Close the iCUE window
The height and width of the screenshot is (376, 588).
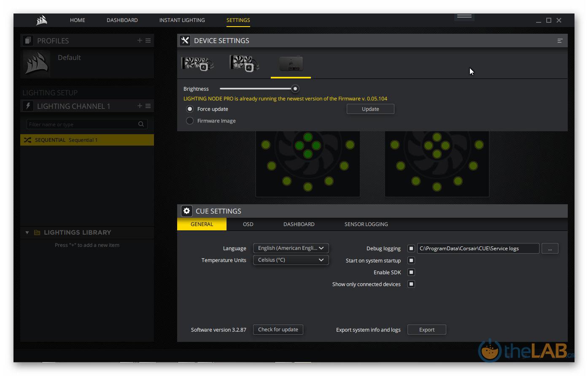559,20
